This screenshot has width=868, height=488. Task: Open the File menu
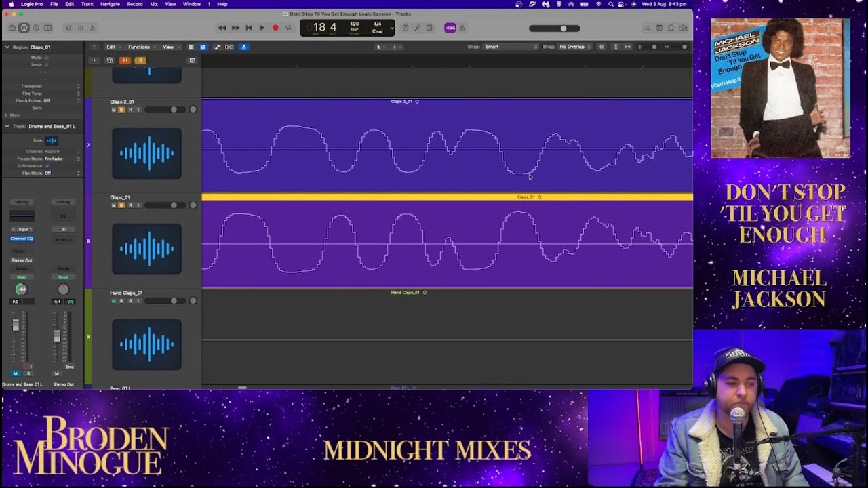[x=54, y=4]
